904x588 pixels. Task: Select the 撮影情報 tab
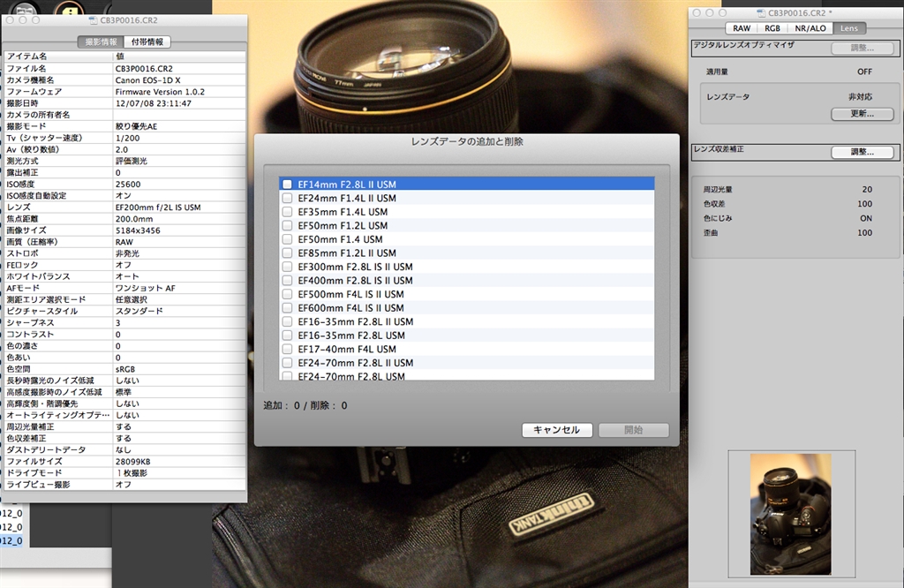[101, 41]
